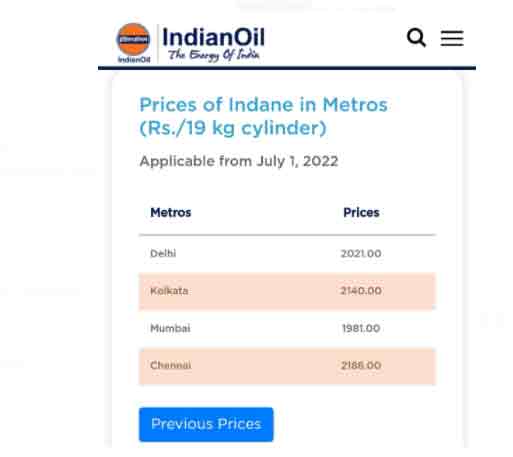Click the Kolkata row name

pyautogui.click(x=169, y=291)
